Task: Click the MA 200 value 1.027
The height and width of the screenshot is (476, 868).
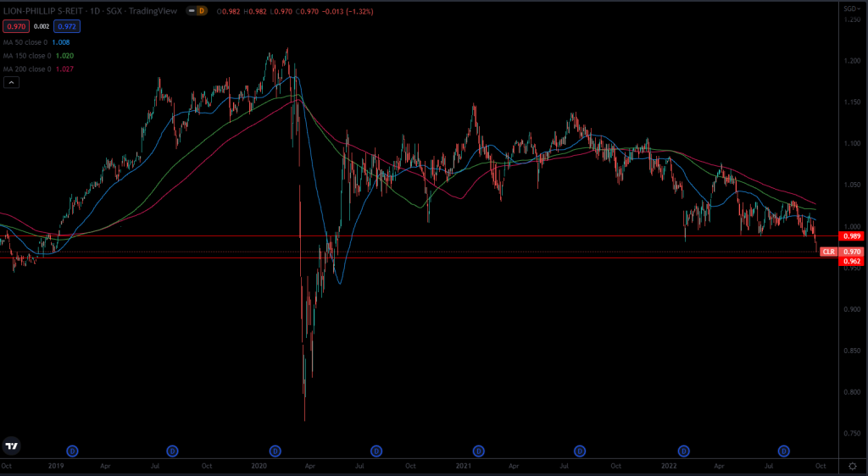Action: (x=64, y=69)
